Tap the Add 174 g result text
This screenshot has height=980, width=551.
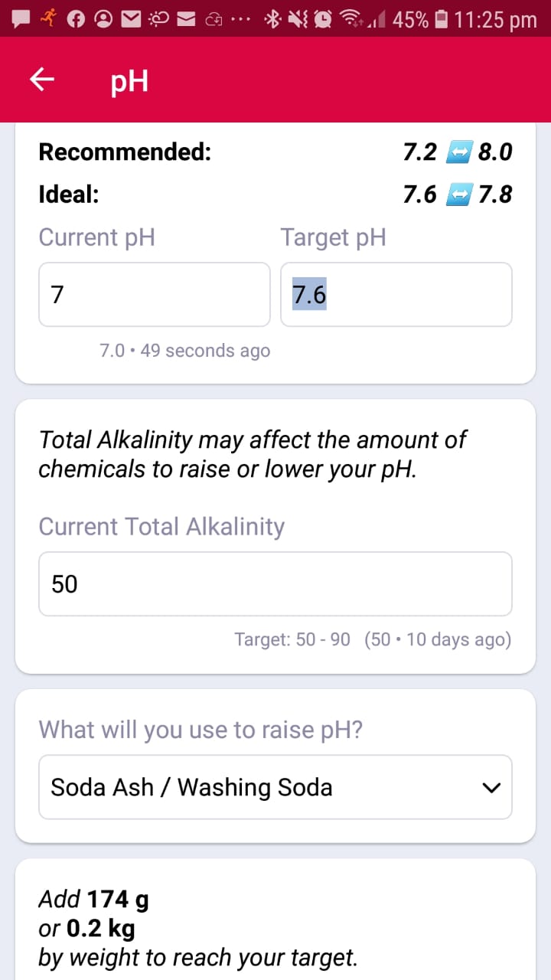(x=93, y=900)
